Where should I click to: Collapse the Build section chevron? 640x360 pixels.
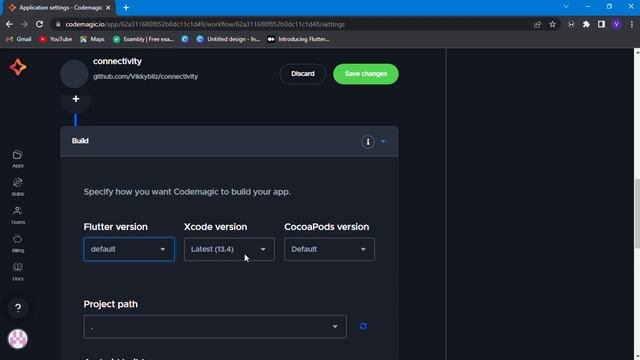tap(383, 141)
